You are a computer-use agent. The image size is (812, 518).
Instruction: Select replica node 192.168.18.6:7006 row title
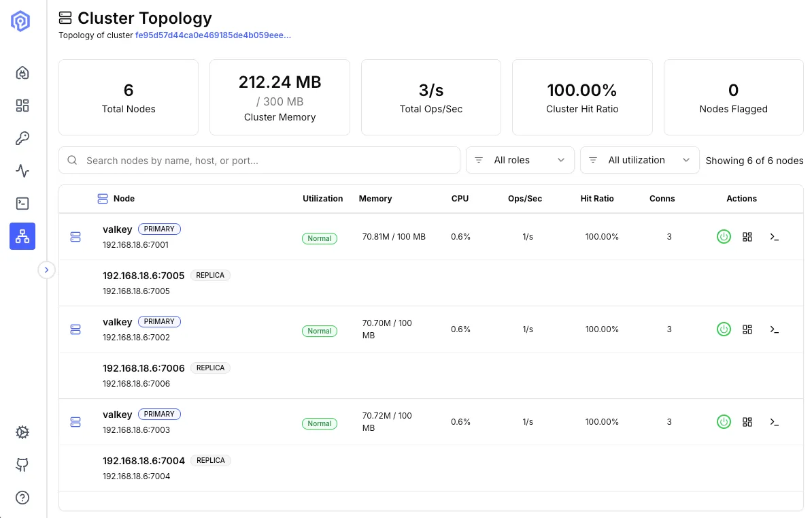(x=143, y=368)
